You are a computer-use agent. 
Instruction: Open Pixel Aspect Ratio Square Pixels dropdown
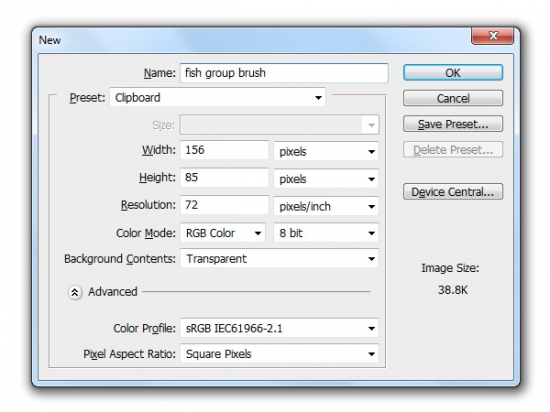tap(280, 354)
